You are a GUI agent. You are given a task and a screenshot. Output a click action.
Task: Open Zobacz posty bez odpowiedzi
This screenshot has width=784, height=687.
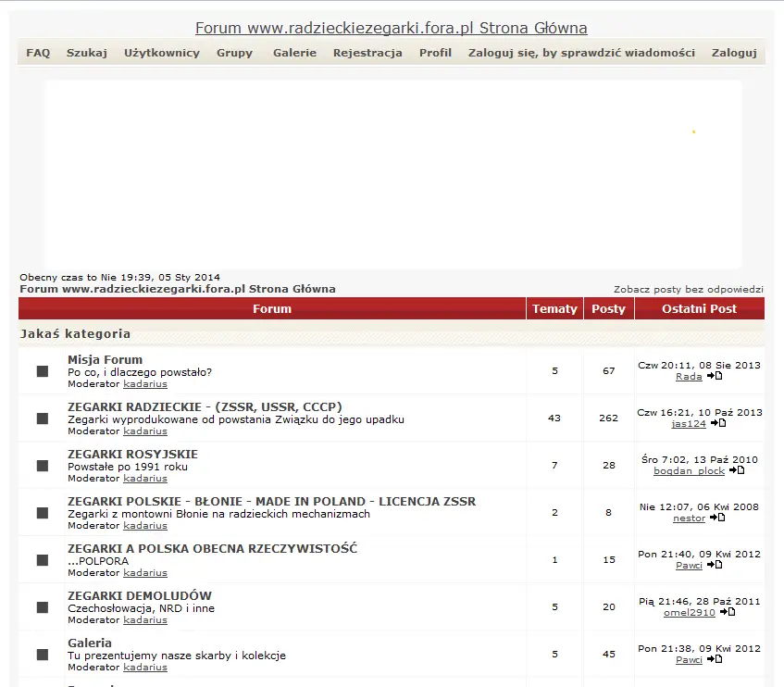[x=689, y=288]
